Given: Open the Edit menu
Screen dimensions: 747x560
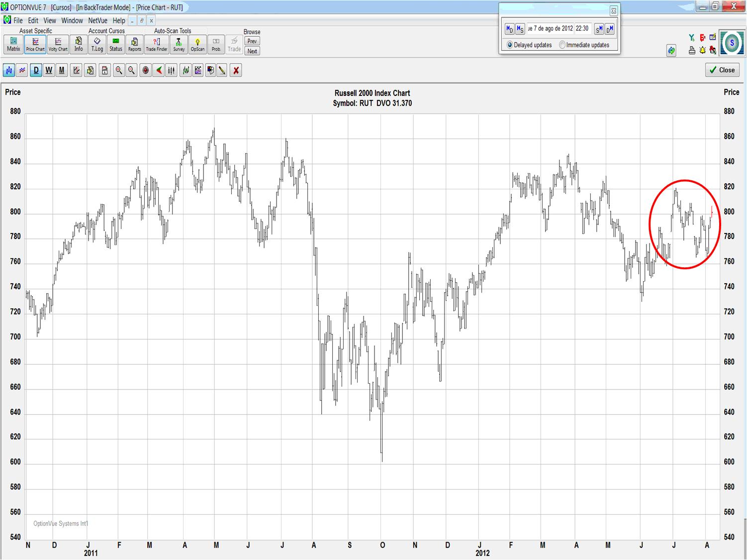Looking at the screenshot, I should 33,20.
